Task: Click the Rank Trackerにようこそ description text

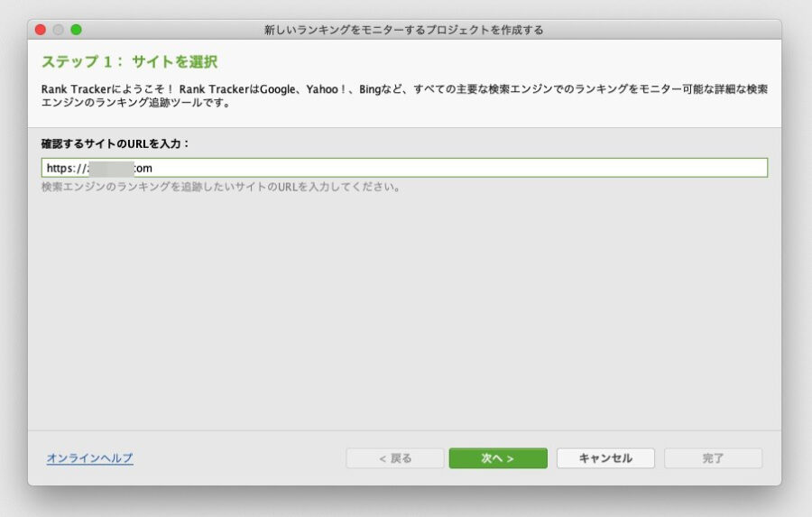Action: pos(404,96)
